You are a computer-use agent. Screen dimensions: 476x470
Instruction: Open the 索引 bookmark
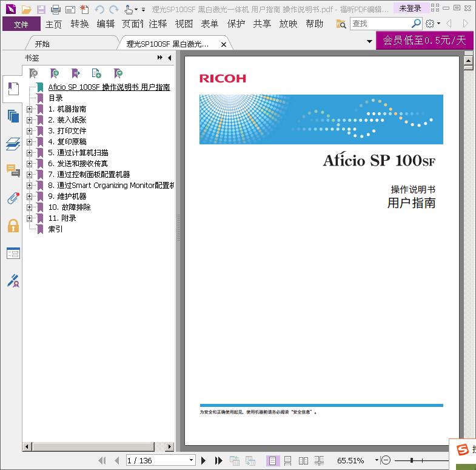(56, 229)
